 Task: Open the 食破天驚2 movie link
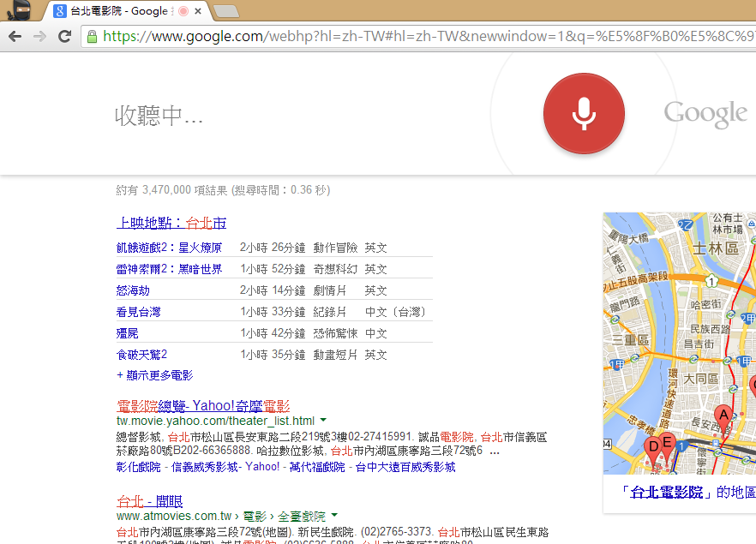(x=141, y=355)
